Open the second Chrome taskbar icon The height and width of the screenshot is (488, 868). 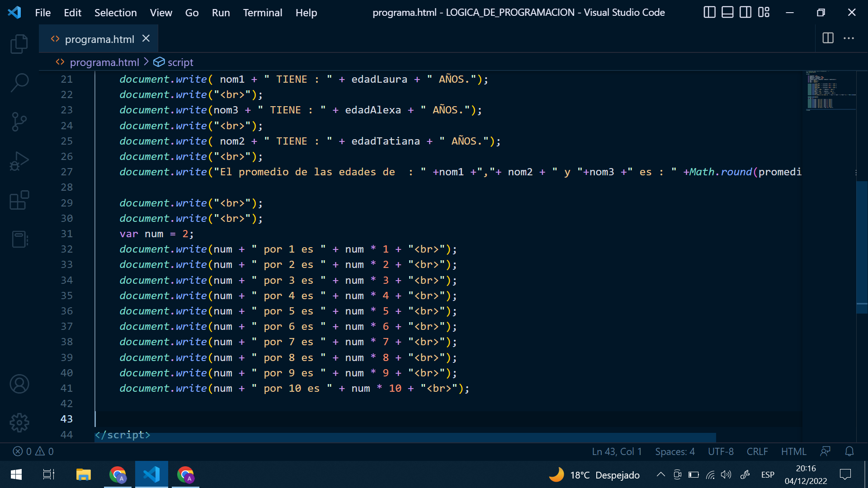click(x=185, y=474)
